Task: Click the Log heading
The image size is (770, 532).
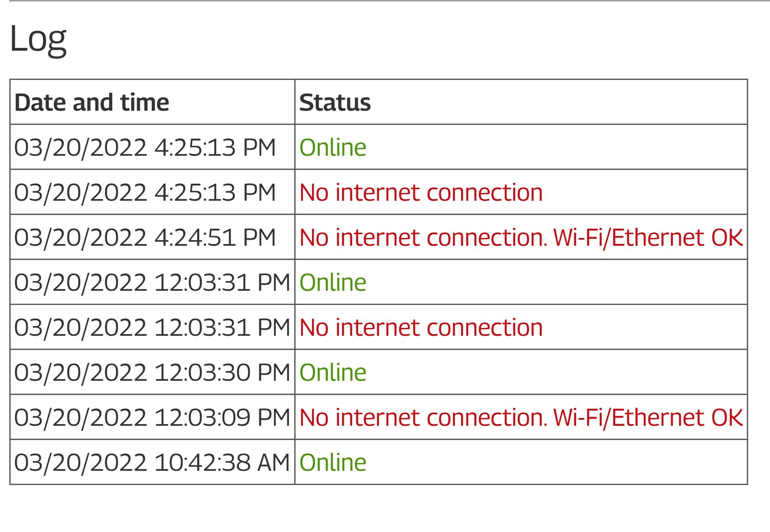Action: click(38, 39)
